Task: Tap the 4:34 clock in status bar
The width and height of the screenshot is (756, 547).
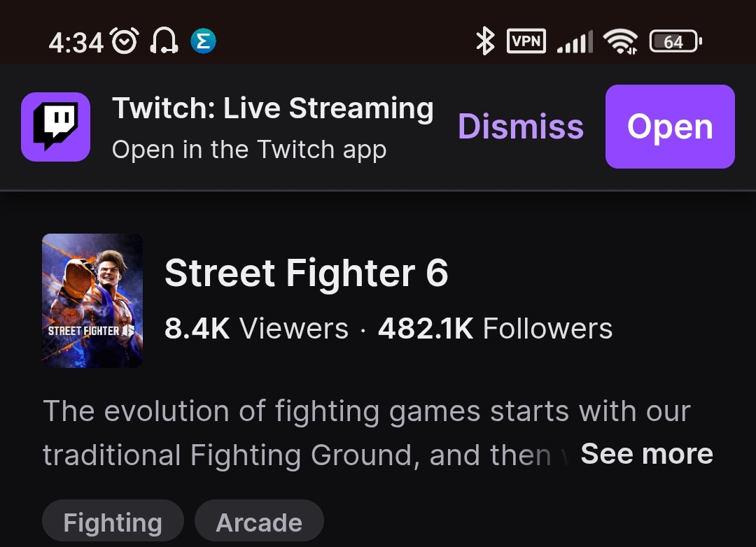Action: pyautogui.click(x=76, y=42)
